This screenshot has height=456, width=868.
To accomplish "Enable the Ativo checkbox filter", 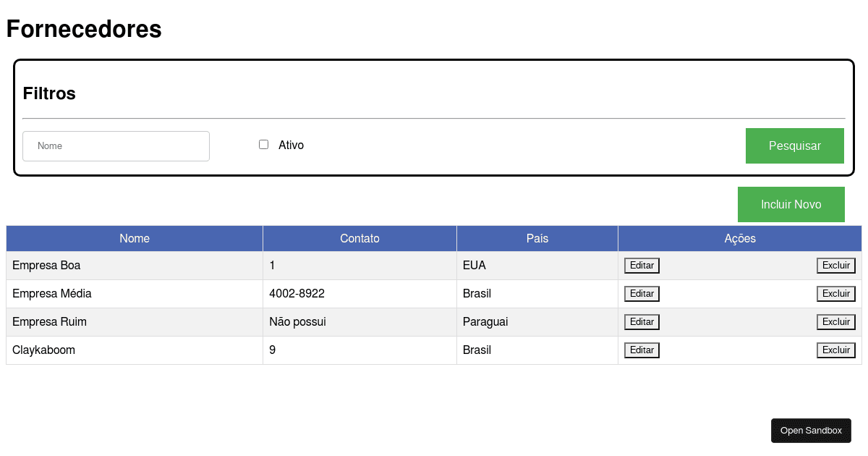I will tap(263, 144).
